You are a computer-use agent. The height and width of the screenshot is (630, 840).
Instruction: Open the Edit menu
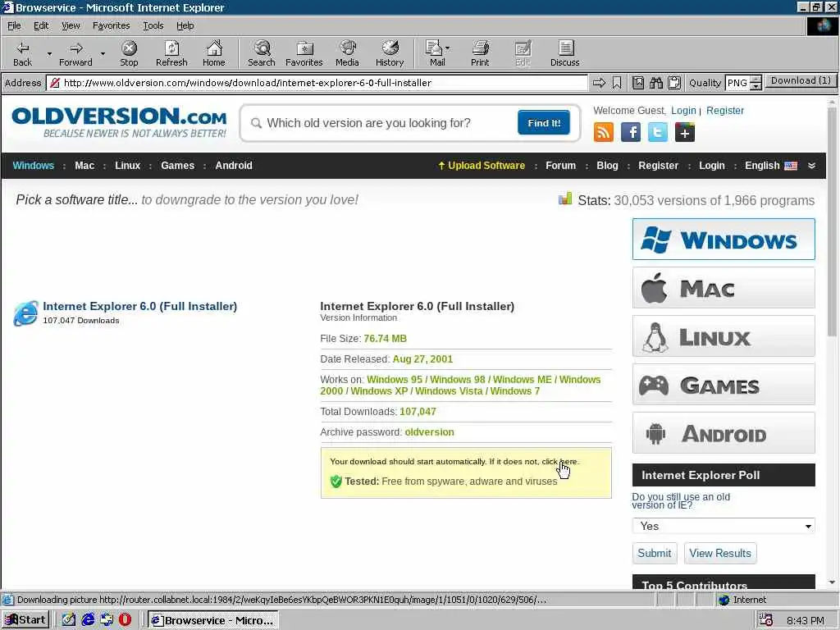[x=41, y=25]
